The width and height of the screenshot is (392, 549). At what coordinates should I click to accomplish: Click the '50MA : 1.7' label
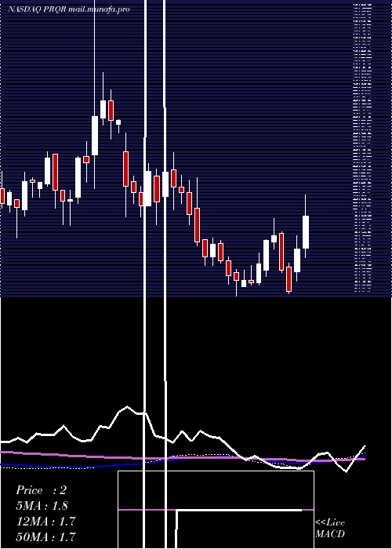[x=45, y=536]
